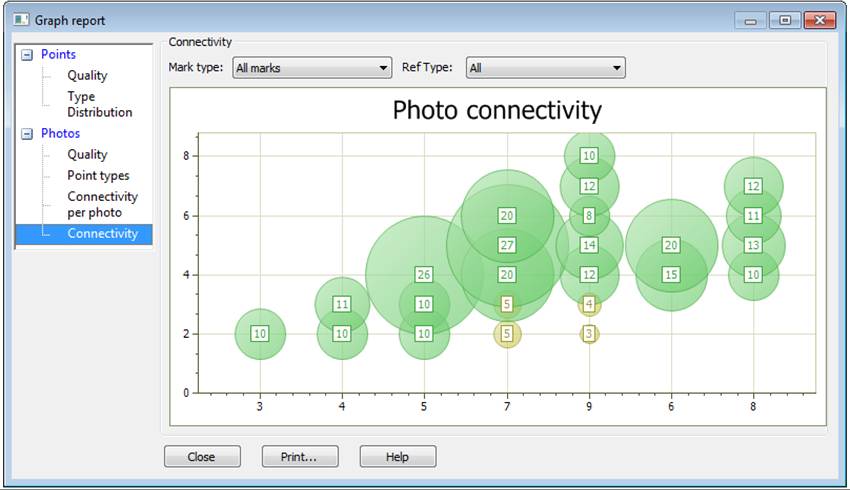Click the Graph report title bar icon
This screenshot has height=490, width=850.
[21, 20]
